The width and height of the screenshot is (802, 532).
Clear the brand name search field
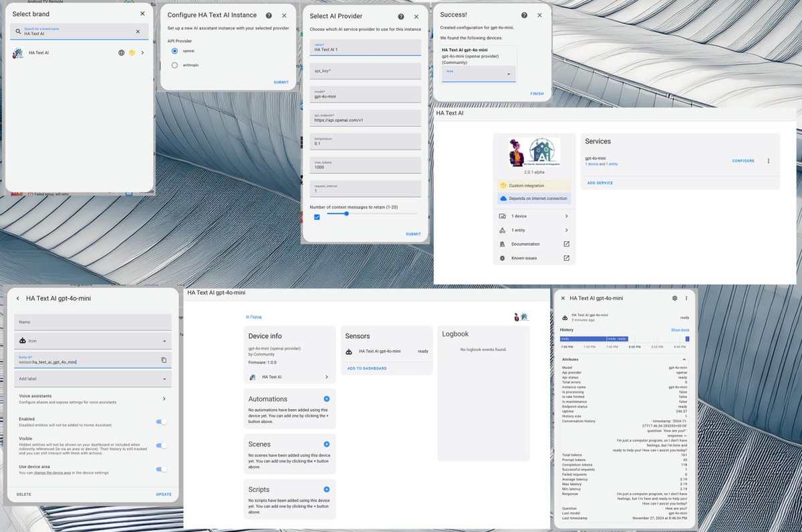tap(138, 31)
